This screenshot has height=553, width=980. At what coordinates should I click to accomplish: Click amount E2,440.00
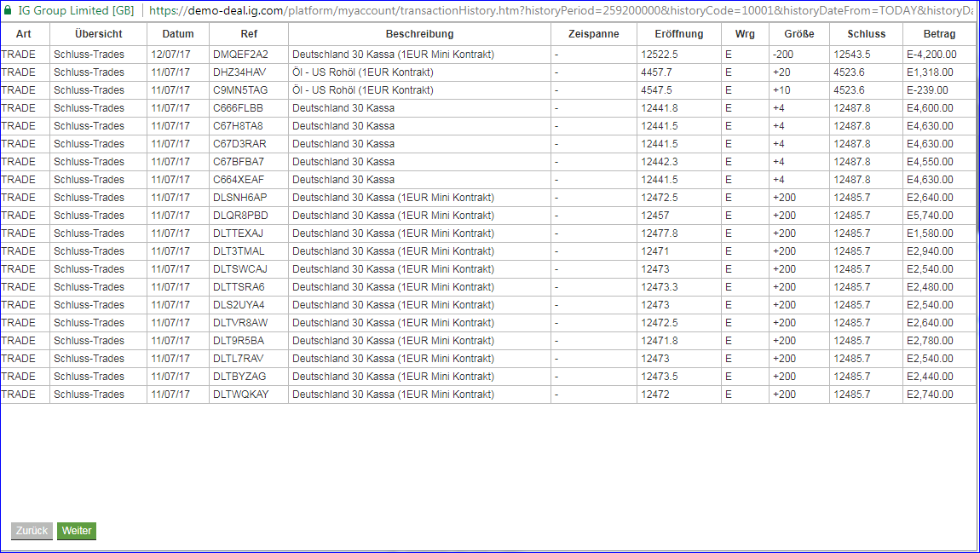pyautogui.click(x=930, y=377)
